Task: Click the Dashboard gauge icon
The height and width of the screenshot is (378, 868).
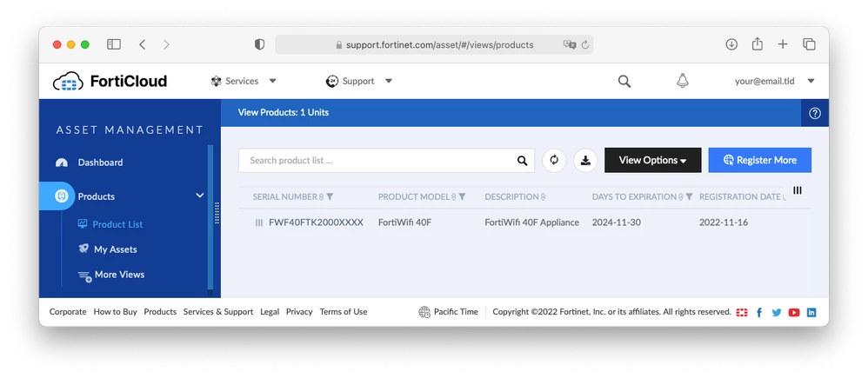Action: pos(62,162)
